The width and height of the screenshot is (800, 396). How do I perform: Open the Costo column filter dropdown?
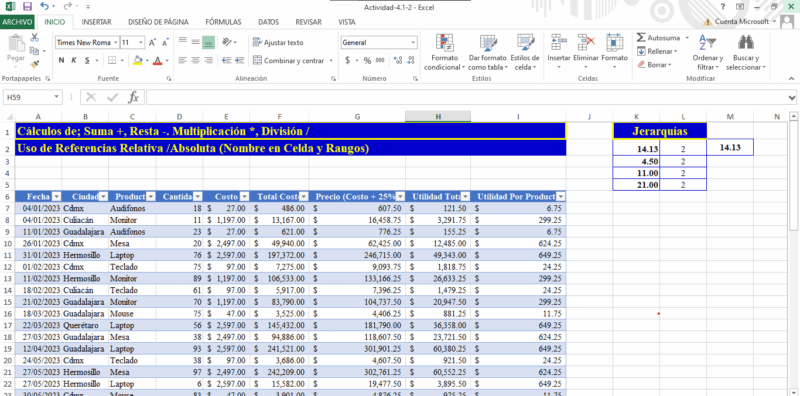click(245, 196)
